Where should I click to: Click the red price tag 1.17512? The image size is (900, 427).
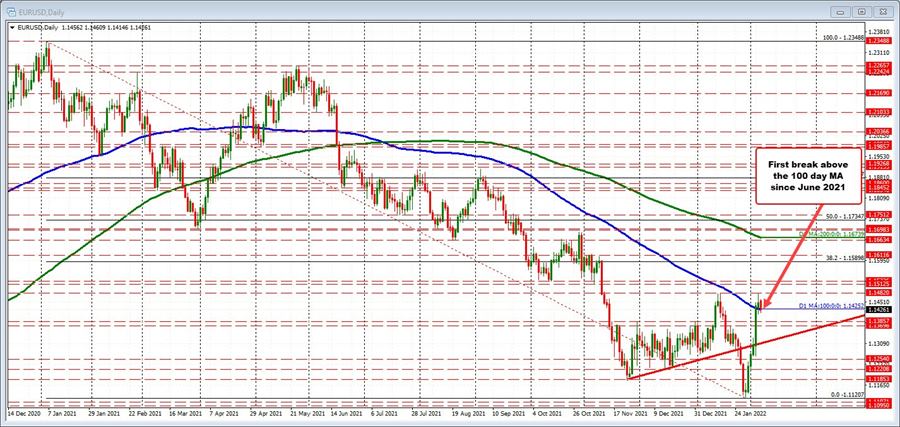click(878, 214)
